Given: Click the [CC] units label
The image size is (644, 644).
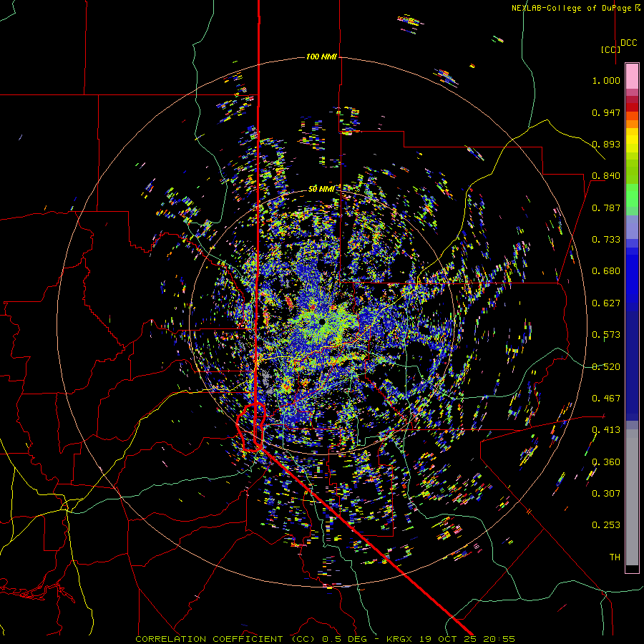Looking at the screenshot, I should [610, 49].
